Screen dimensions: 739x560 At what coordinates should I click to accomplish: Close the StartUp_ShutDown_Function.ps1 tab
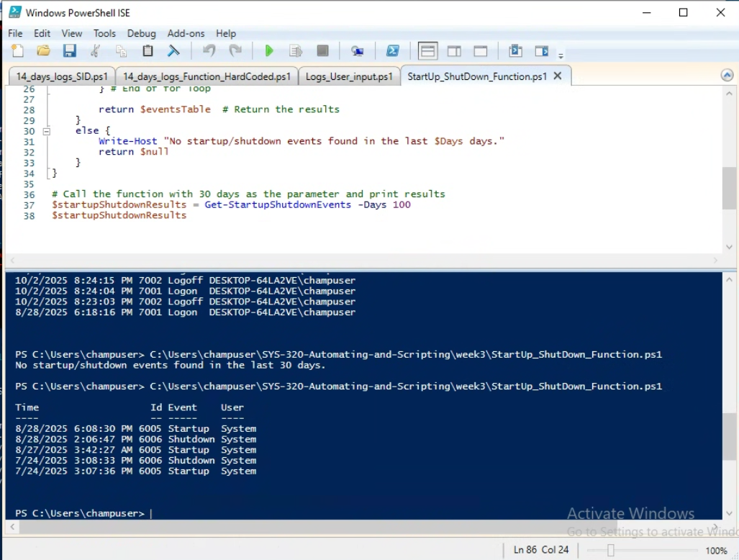[x=557, y=76]
